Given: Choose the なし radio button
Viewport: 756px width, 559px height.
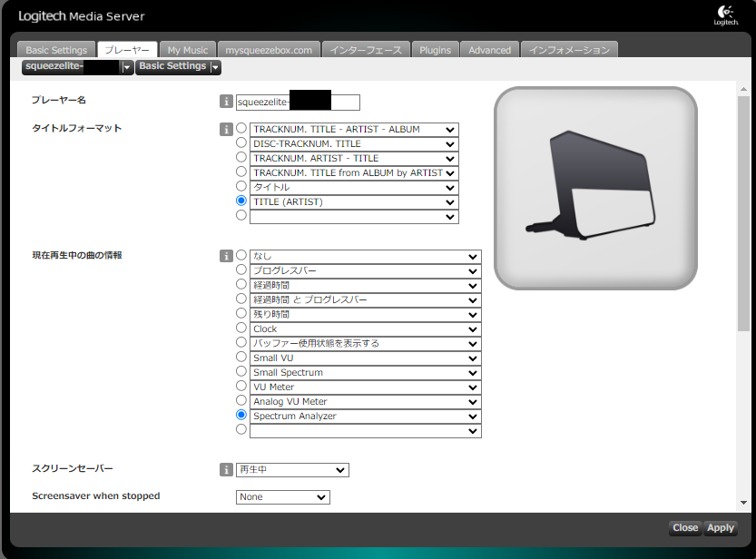Looking at the screenshot, I should tap(241, 255).
